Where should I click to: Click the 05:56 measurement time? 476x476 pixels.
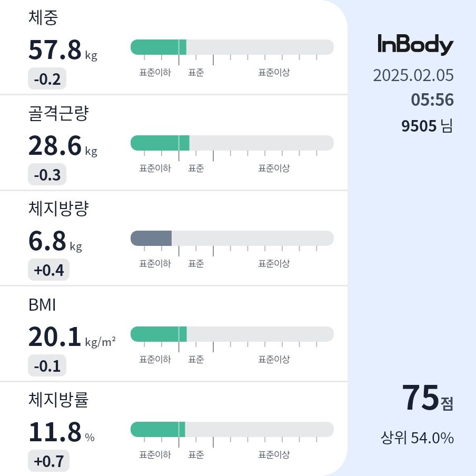(x=432, y=100)
